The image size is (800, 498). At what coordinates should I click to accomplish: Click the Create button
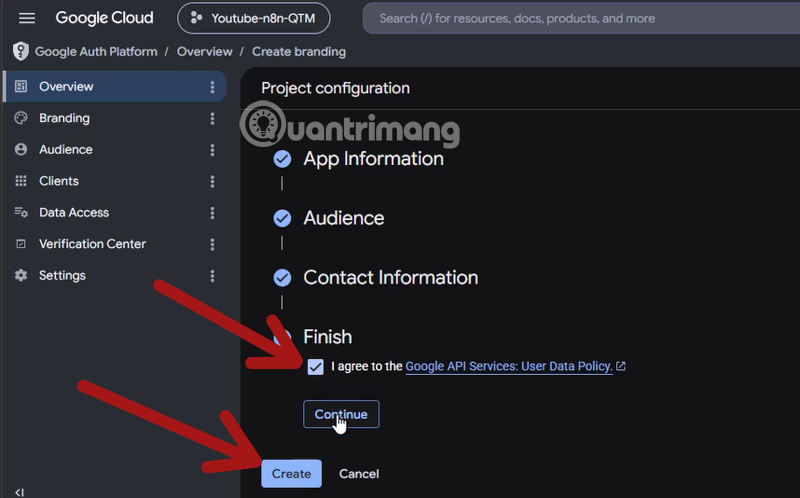(291, 474)
